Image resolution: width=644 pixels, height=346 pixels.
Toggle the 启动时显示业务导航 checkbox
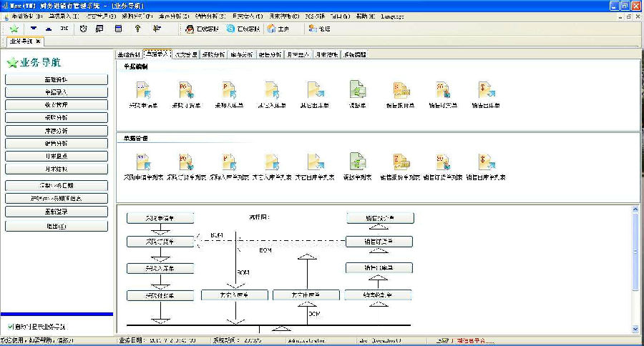[11, 327]
